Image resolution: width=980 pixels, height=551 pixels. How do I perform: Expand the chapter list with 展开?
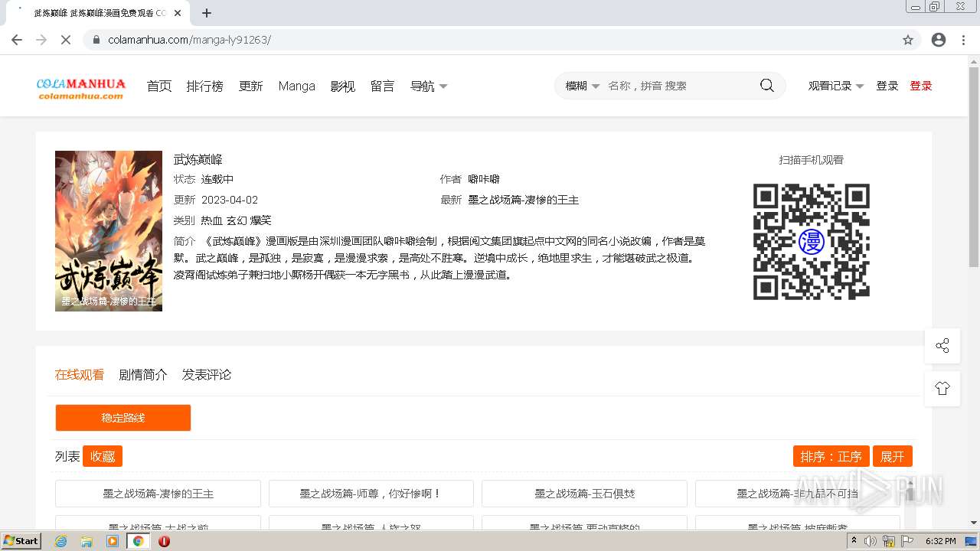click(893, 456)
